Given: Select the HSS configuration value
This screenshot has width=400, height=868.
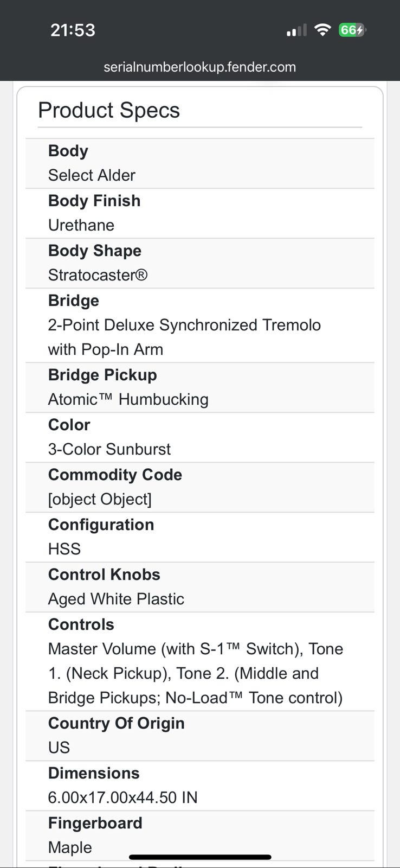Looking at the screenshot, I should click(x=64, y=549).
